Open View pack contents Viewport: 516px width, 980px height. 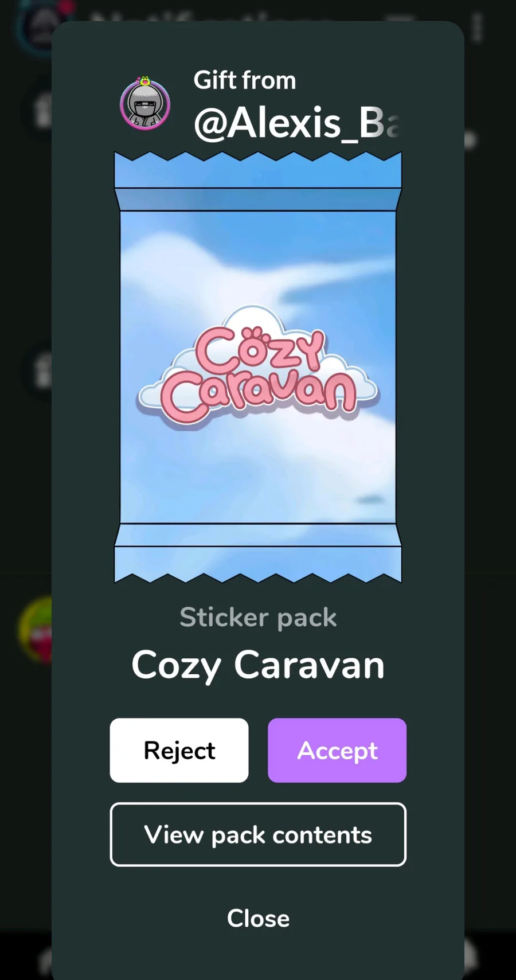click(258, 834)
